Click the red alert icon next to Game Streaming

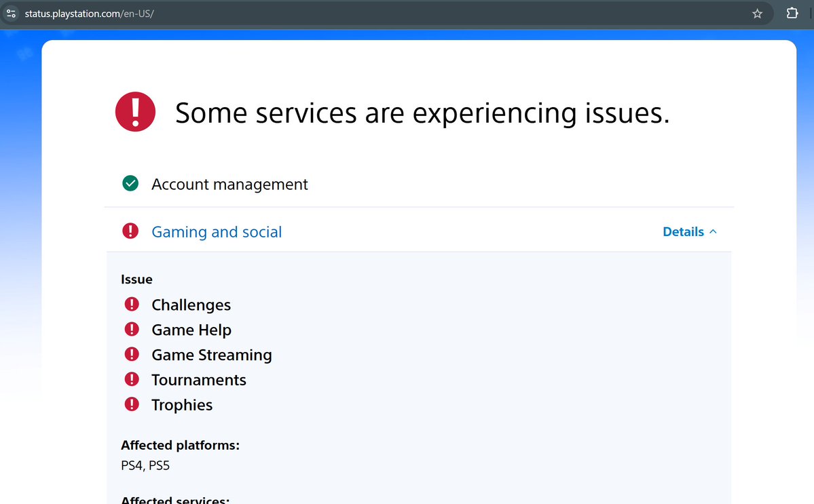[x=132, y=354]
